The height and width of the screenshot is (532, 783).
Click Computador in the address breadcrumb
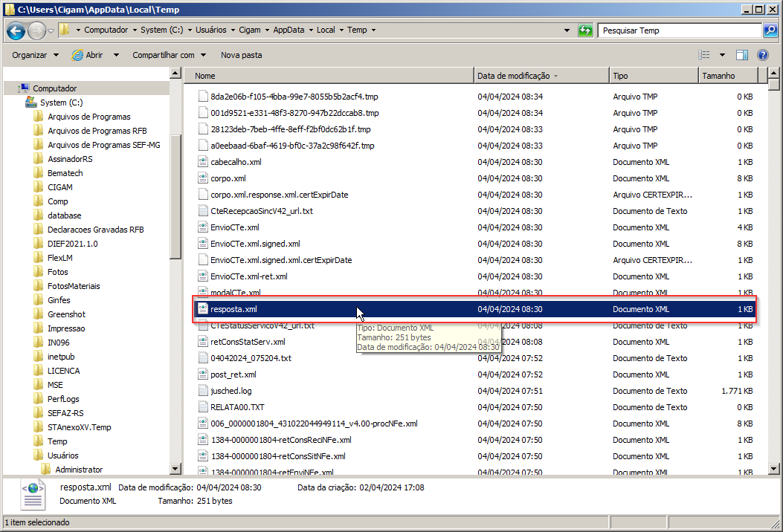tap(106, 30)
